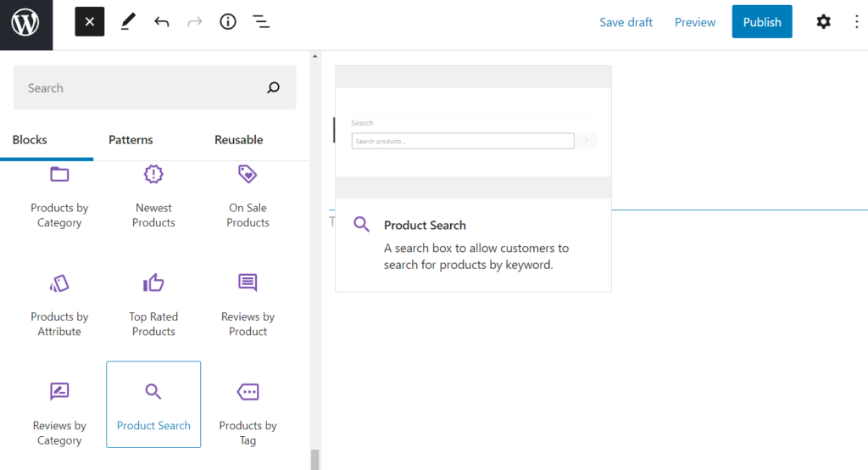Switch to the Reusable tab
Viewport: 868px width, 470px height.
pos(238,140)
